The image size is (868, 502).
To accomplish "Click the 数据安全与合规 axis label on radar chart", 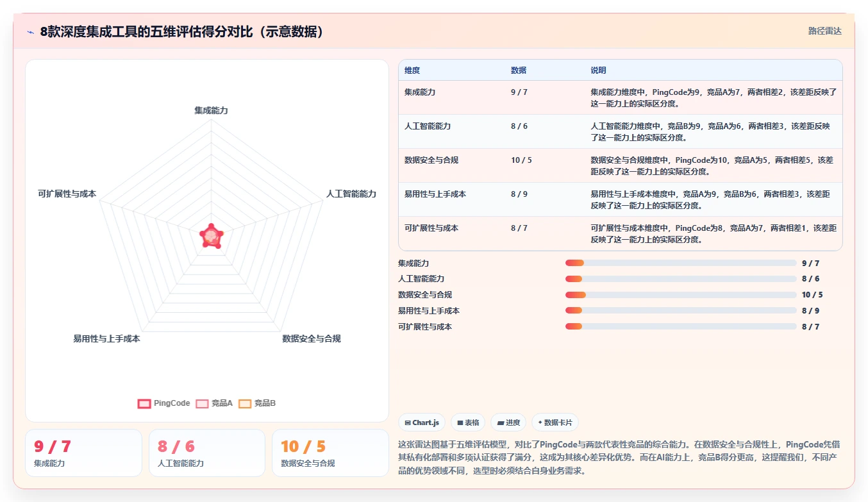I will pos(312,339).
